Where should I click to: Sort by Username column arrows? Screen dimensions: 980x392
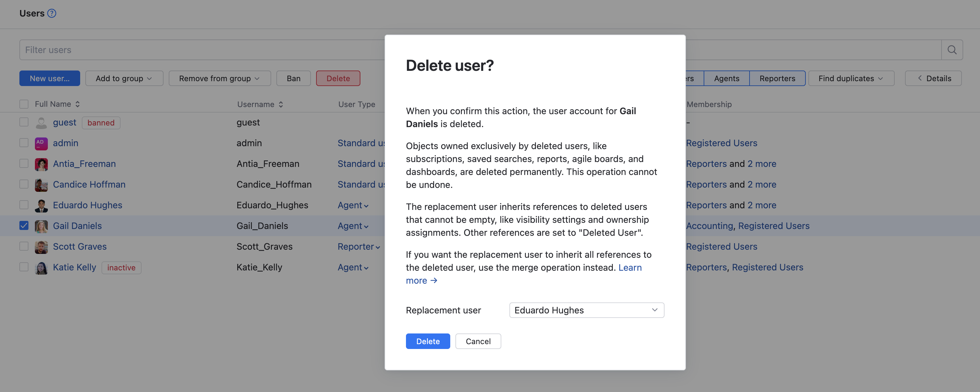[x=281, y=104]
